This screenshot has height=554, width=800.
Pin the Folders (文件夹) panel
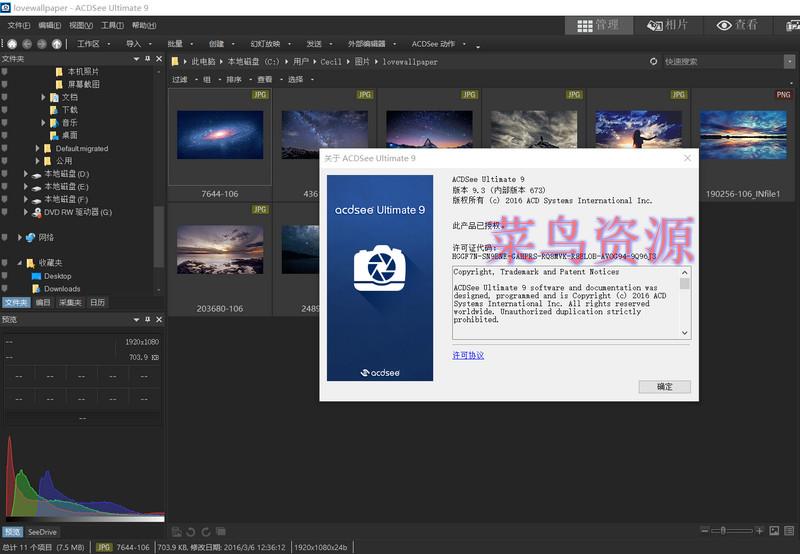147,59
